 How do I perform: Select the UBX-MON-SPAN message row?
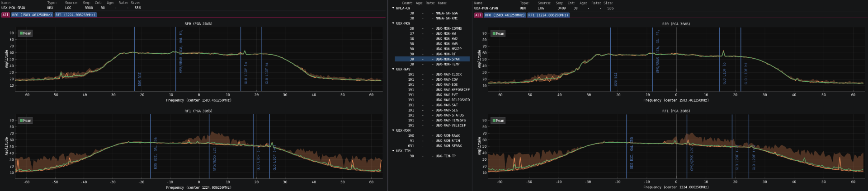[447, 59]
